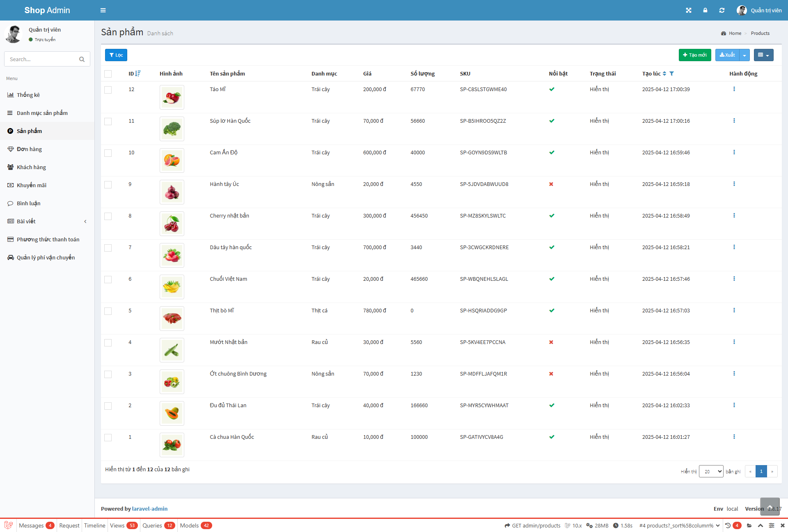788x532 pixels.
Task: Open action menu for Táo Mĩ row
Action: (734, 89)
